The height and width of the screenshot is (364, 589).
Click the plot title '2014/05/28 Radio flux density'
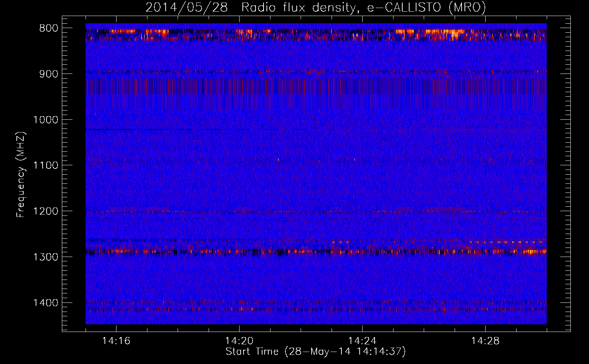coord(251,7)
